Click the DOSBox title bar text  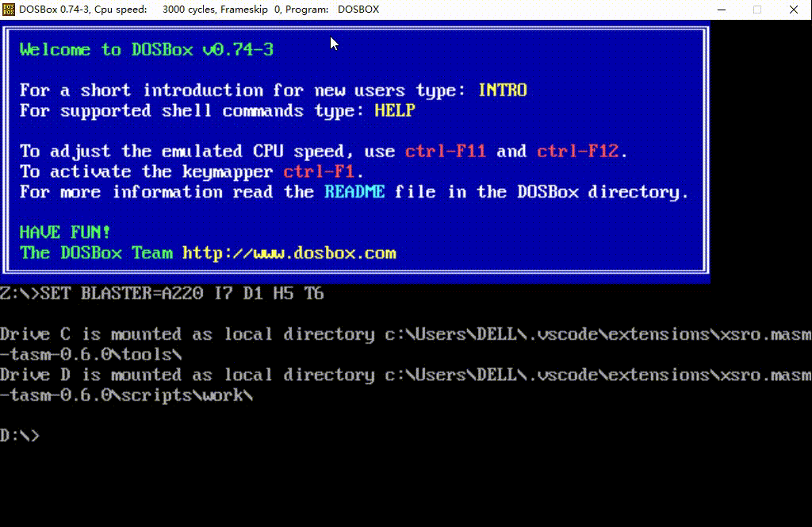pyautogui.click(x=199, y=10)
